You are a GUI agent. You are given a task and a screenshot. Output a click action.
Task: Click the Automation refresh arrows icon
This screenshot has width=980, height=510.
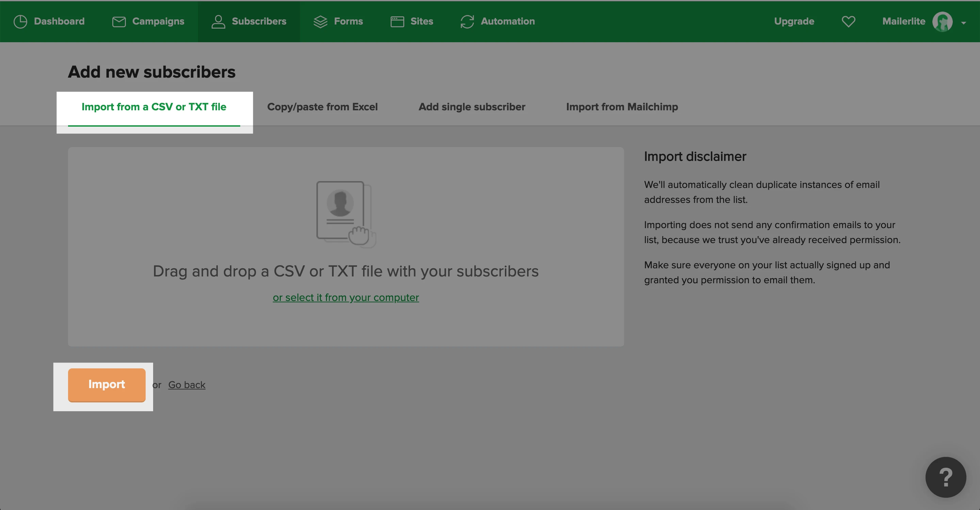tap(467, 22)
